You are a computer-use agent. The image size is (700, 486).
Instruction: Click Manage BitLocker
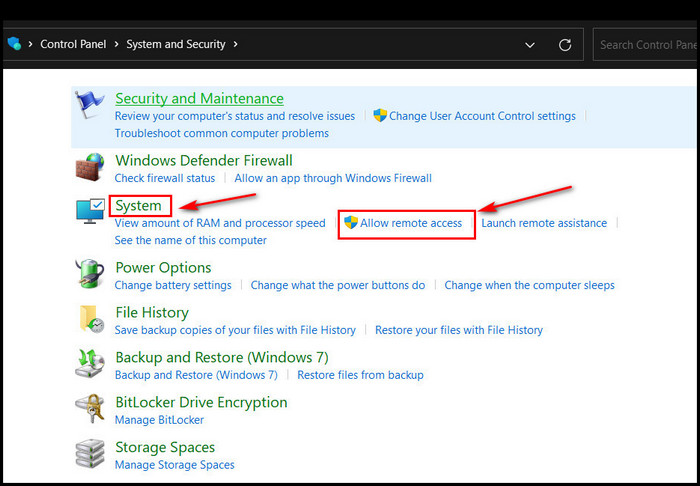click(159, 420)
